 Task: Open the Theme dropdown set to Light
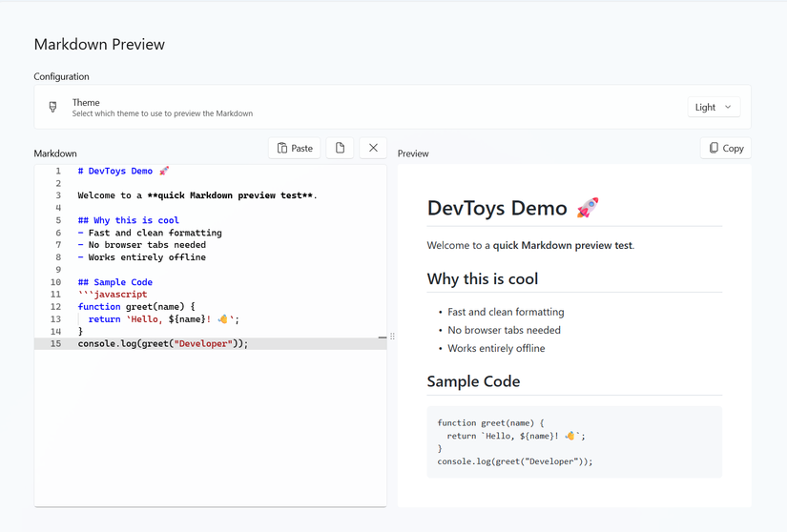pyautogui.click(x=714, y=107)
